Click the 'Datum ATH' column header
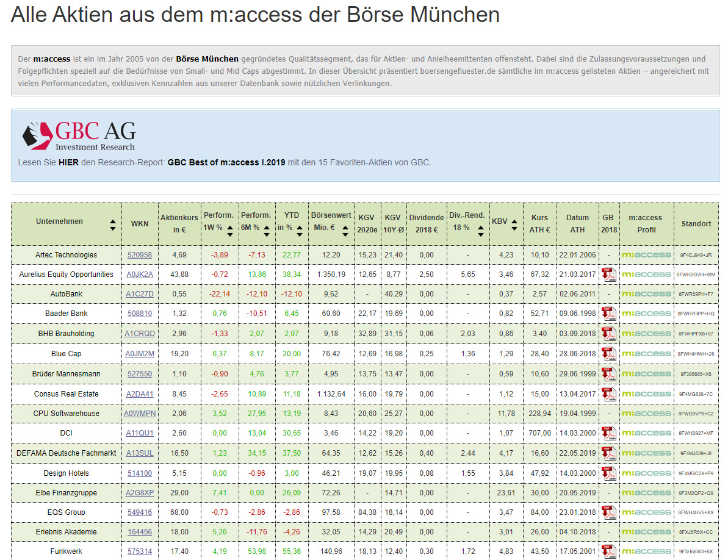 577,224
